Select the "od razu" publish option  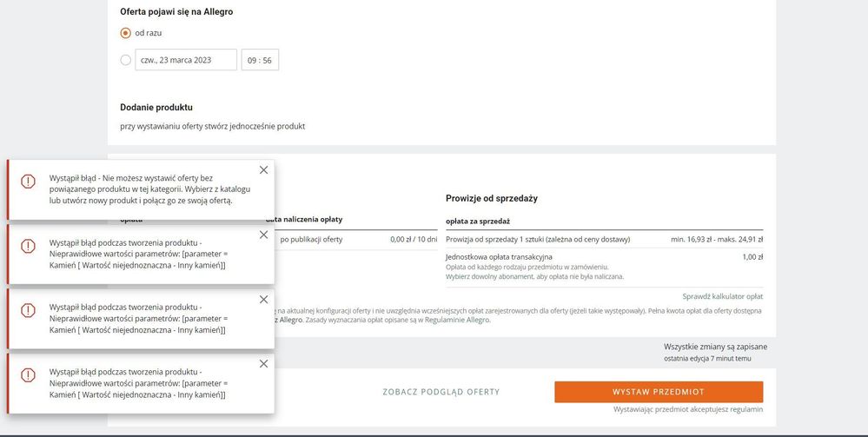tap(126, 33)
